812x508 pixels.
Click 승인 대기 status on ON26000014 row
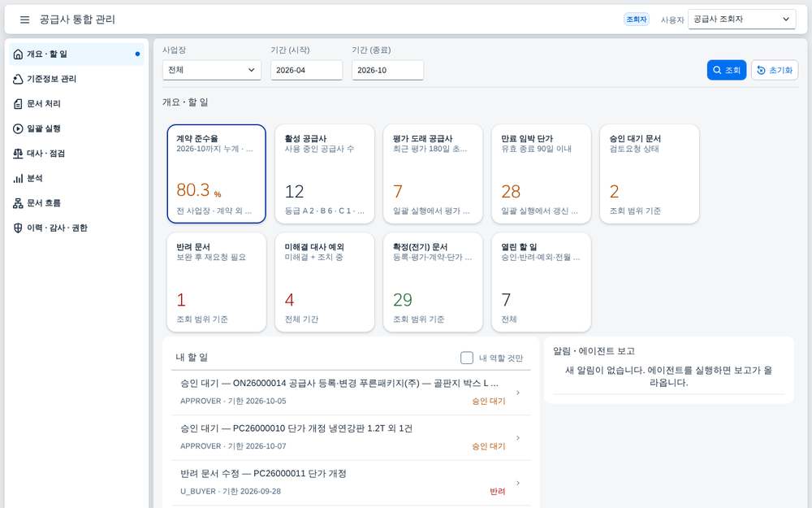coord(488,402)
